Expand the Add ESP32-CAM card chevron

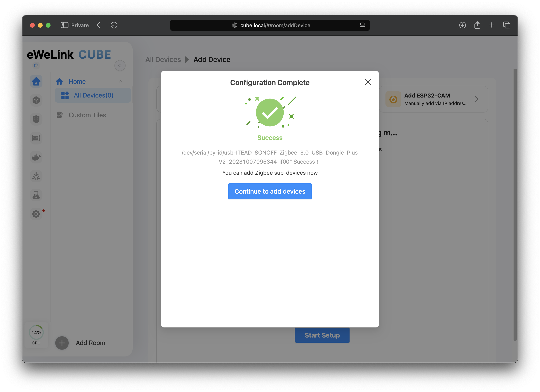[x=476, y=99]
